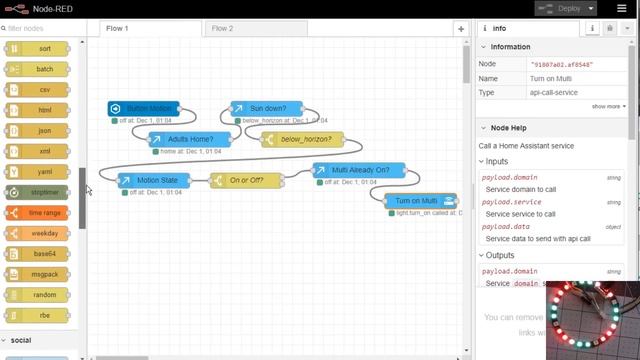Viewport: 640px width, 360px height.
Task: Pick the weekday node
Action: 37,233
